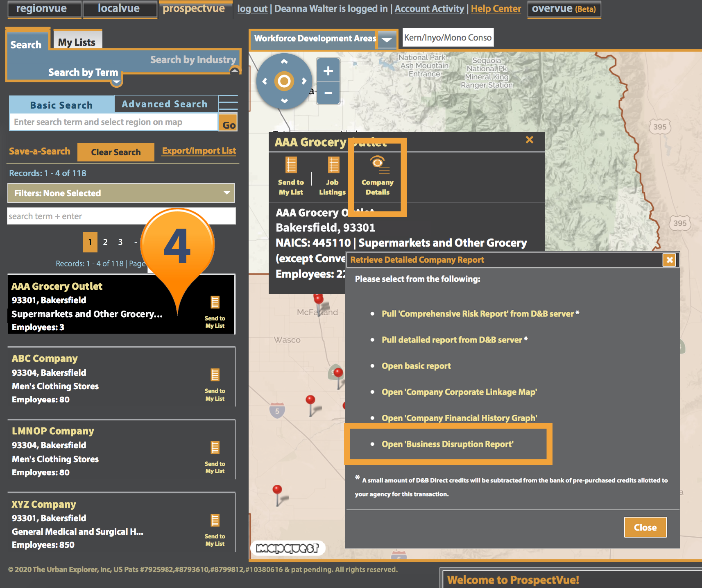Open the Filters: None Selected dropdown
The height and width of the screenshot is (588, 702).
pos(121,193)
